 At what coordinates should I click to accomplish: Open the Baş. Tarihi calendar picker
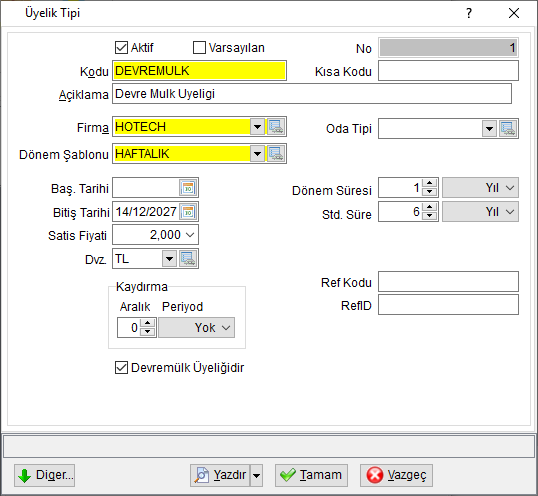click(188, 188)
